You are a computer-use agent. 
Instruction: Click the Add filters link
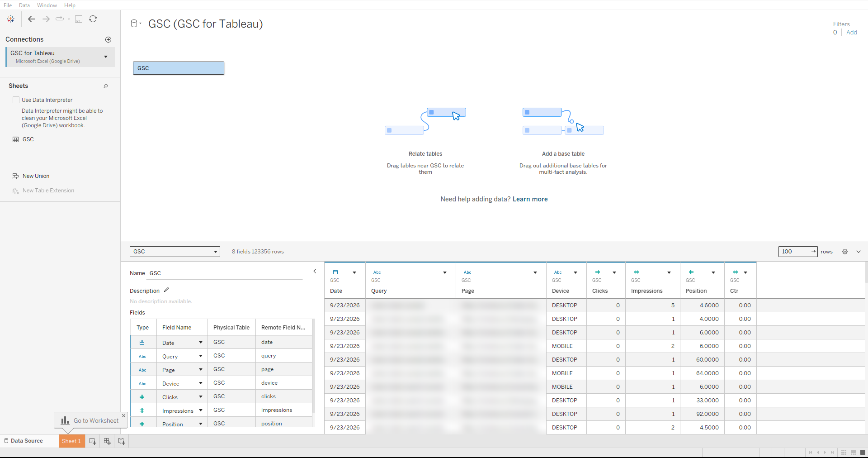[x=852, y=33]
